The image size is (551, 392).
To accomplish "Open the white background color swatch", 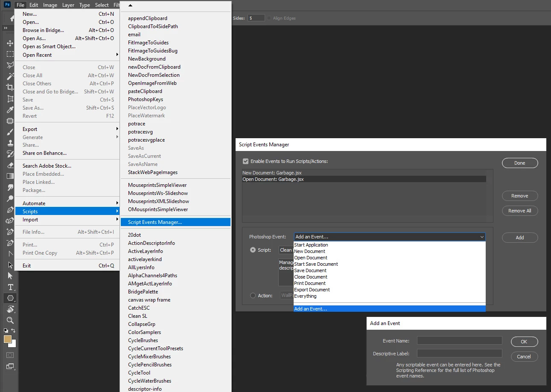I will (14, 345).
